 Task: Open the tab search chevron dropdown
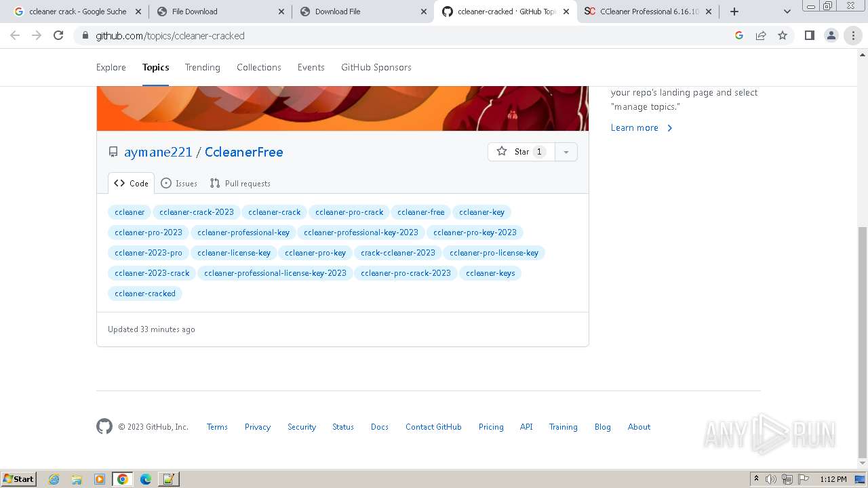coord(787,12)
